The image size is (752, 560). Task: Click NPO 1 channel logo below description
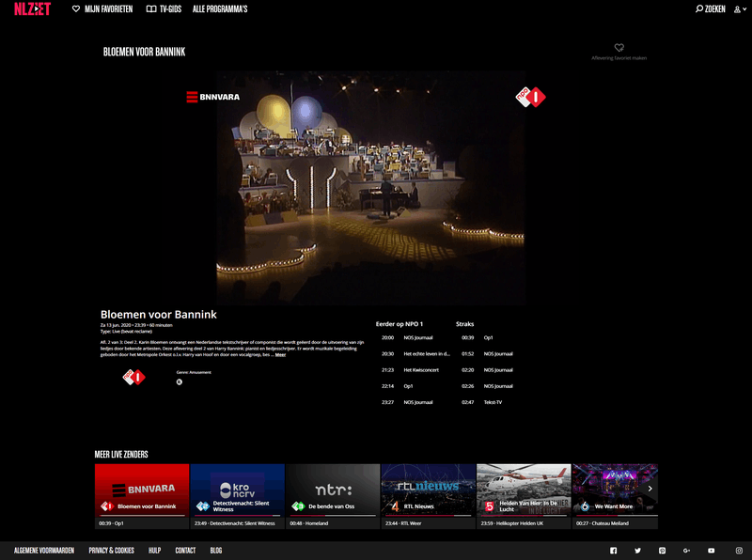(133, 377)
